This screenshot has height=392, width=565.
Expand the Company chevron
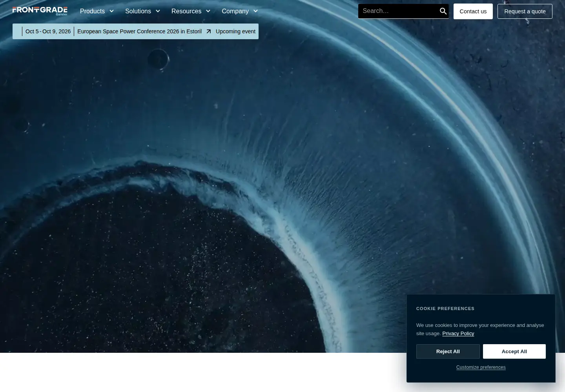pos(255,11)
